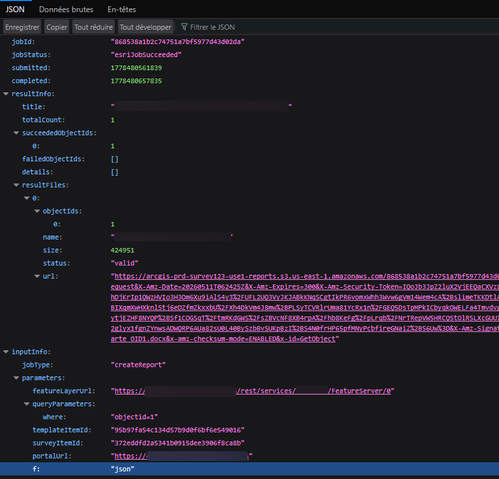The width and height of the screenshot is (499, 479).
Task: Click the Copier button
Action: (x=57, y=27)
